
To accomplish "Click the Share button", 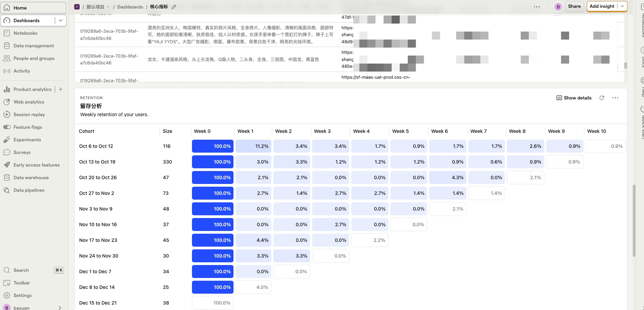I will 574,6.
